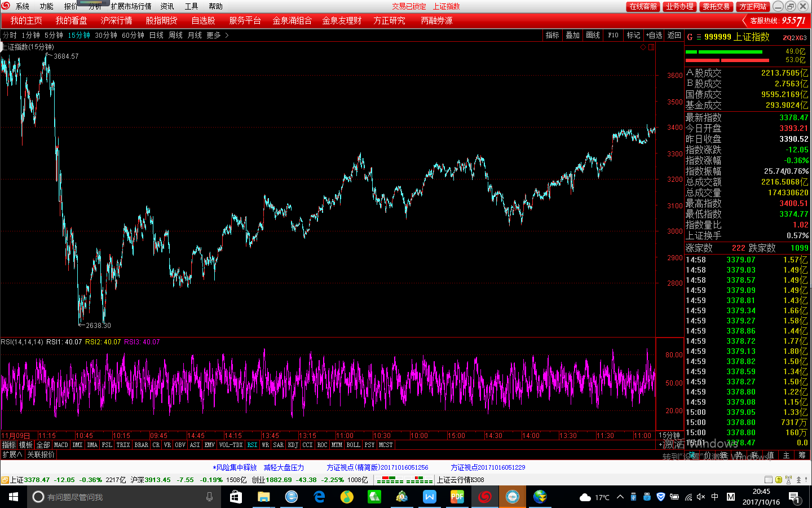The width and height of the screenshot is (812, 508).
Task: Click the red G icon beside 999999
Action: click(x=690, y=37)
